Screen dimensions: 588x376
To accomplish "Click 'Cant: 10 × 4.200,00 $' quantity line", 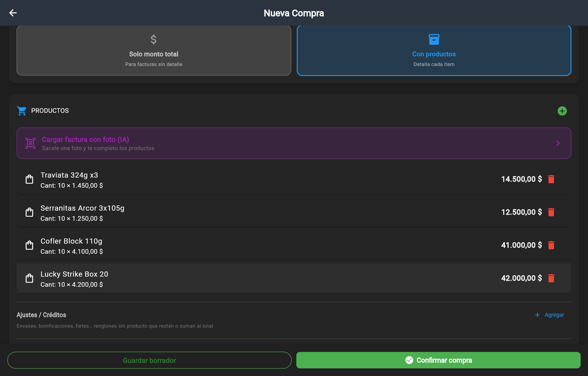I will pos(72,285).
